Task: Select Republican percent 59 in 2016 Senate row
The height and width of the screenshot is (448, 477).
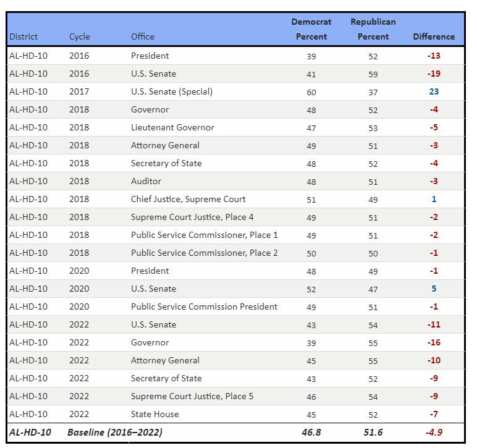Action: [373, 74]
